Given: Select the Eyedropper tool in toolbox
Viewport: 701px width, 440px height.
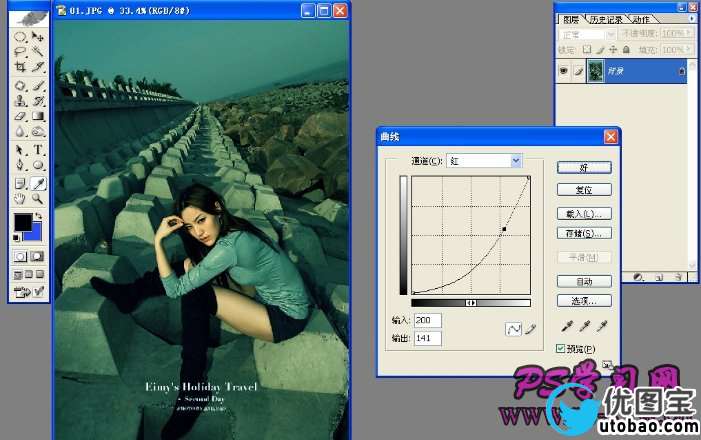Looking at the screenshot, I should tap(38, 183).
